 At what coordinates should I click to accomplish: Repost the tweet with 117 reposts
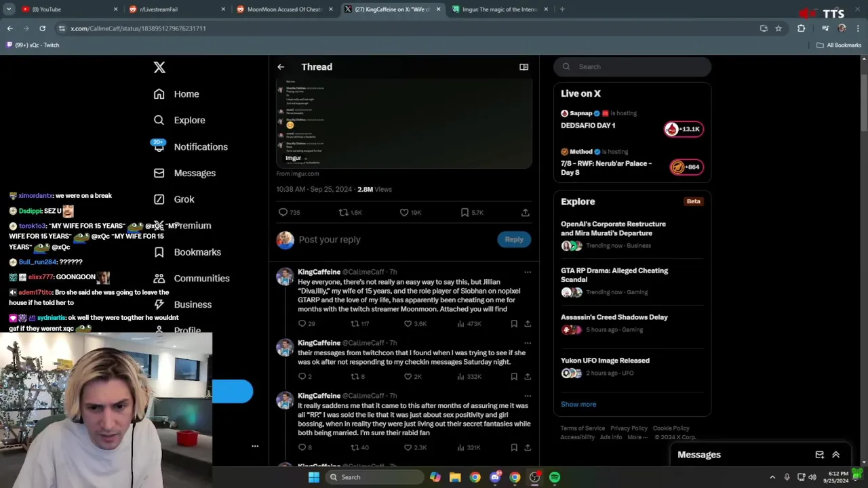tap(355, 323)
